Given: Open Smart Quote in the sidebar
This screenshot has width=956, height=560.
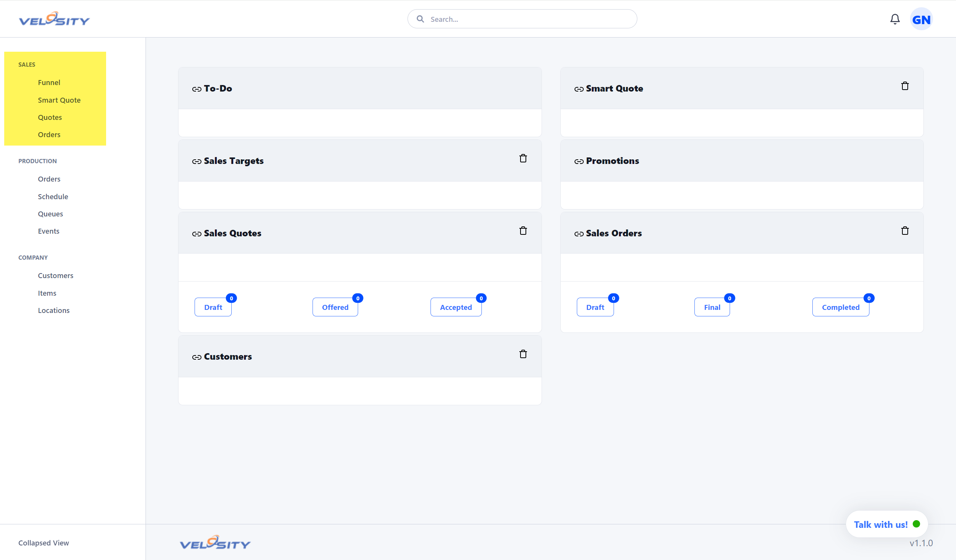Looking at the screenshot, I should point(59,100).
